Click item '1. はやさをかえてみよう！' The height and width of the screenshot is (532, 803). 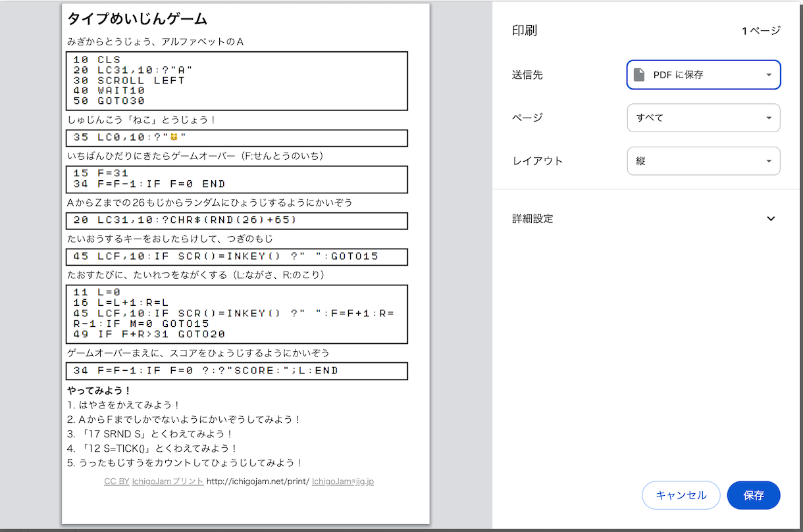124,405
